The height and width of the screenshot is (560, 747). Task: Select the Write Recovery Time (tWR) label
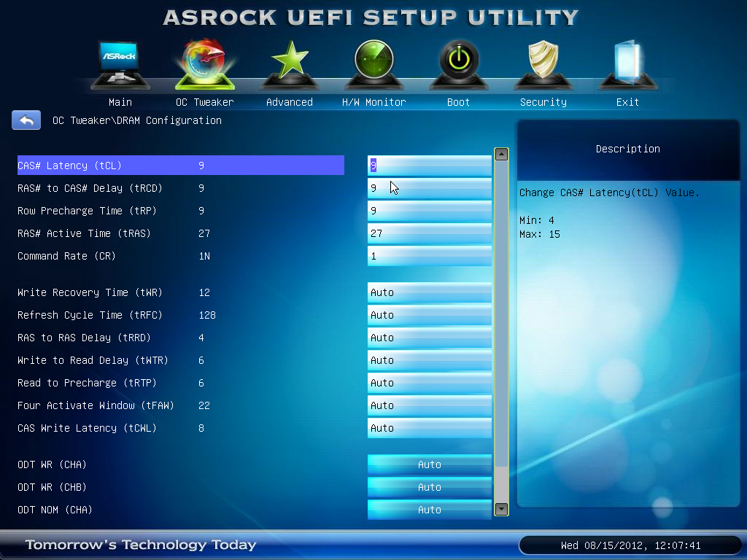[90, 292]
